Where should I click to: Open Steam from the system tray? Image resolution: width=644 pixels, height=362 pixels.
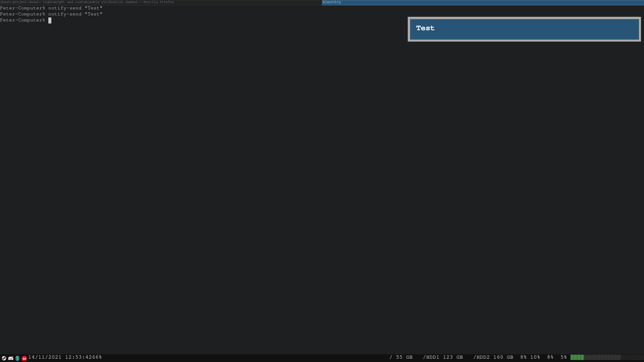click(4, 358)
